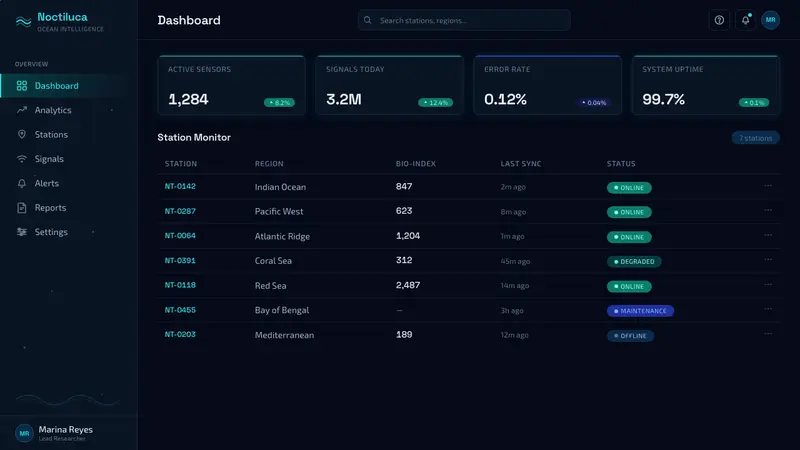Open station link NT-0064
This screenshot has height=450, width=800.
click(x=180, y=236)
